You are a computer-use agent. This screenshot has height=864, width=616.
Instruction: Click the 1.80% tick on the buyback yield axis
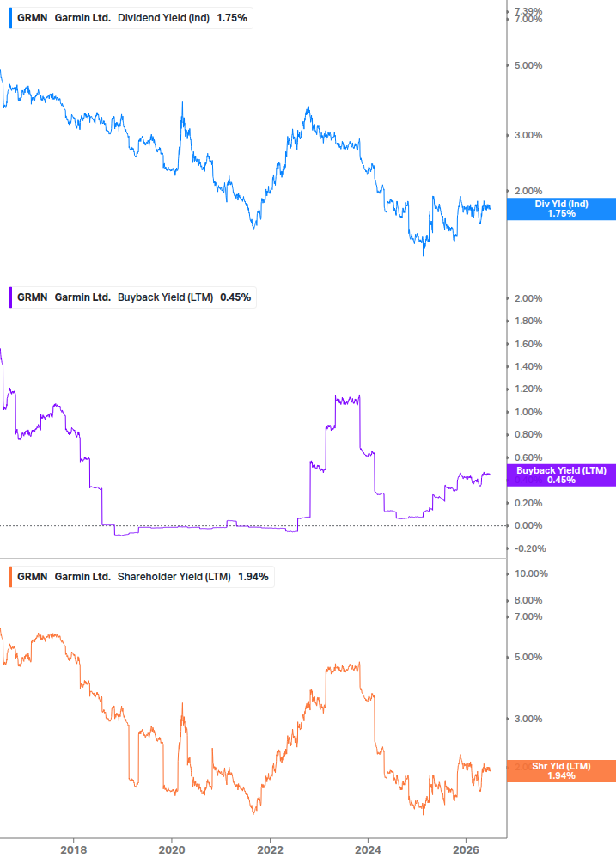coord(528,321)
